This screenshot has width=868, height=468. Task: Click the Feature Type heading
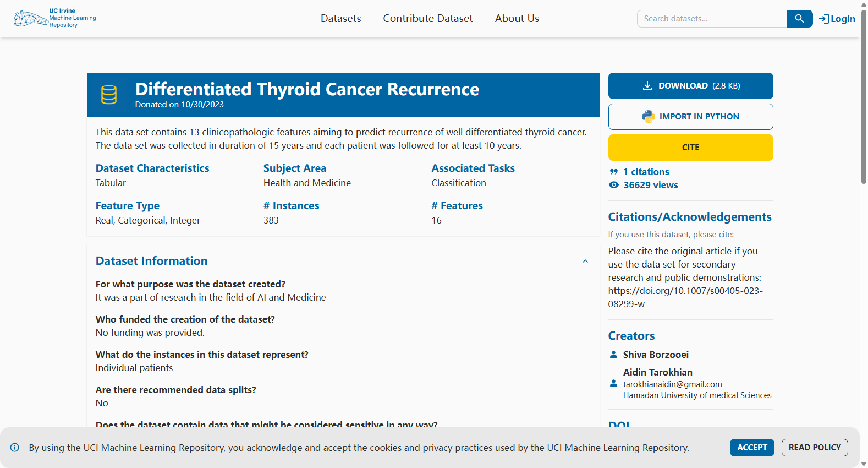click(x=128, y=206)
